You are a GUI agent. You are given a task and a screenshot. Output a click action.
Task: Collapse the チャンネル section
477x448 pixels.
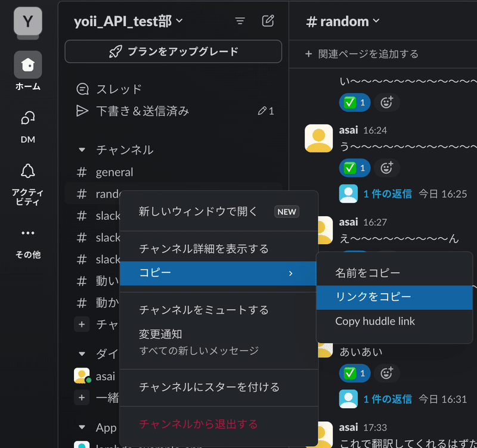point(82,150)
